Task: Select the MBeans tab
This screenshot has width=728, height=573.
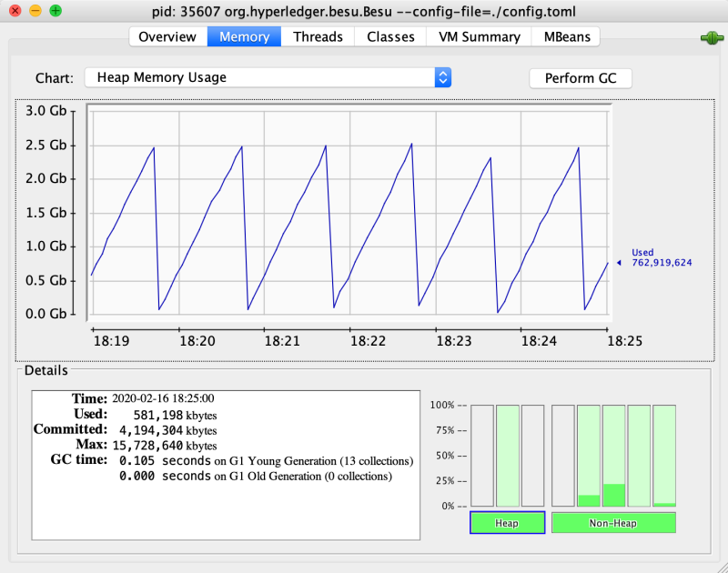Action: tap(565, 37)
